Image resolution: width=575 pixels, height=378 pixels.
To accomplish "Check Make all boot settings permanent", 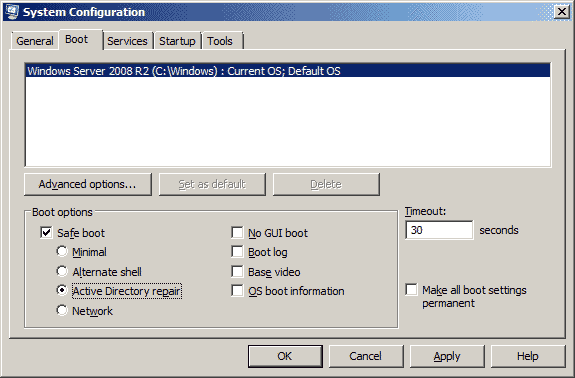I will [x=411, y=290].
